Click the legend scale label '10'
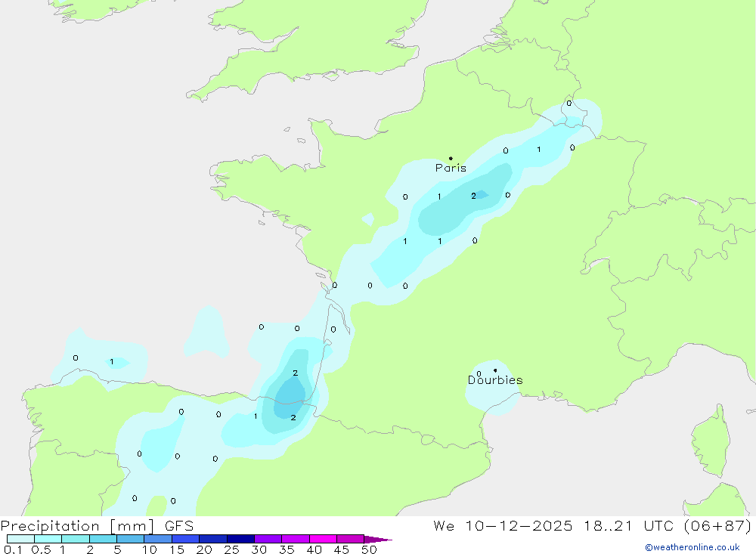The image size is (756, 554). click(150, 549)
